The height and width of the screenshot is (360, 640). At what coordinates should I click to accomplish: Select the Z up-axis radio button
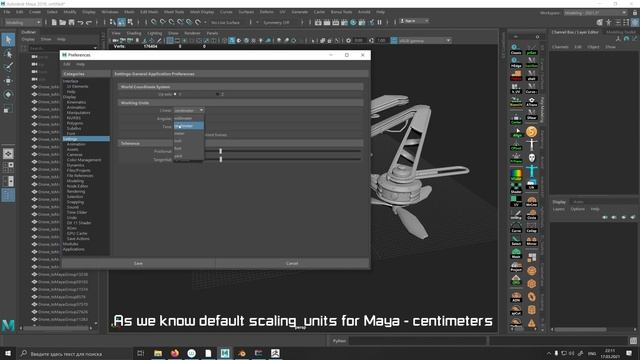218,94
